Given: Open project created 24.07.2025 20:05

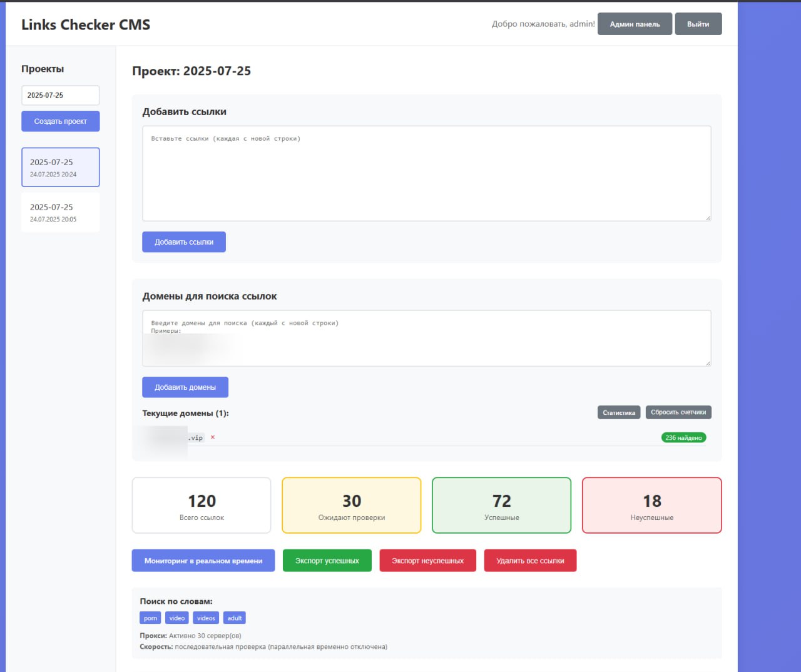Looking at the screenshot, I should 60,212.
